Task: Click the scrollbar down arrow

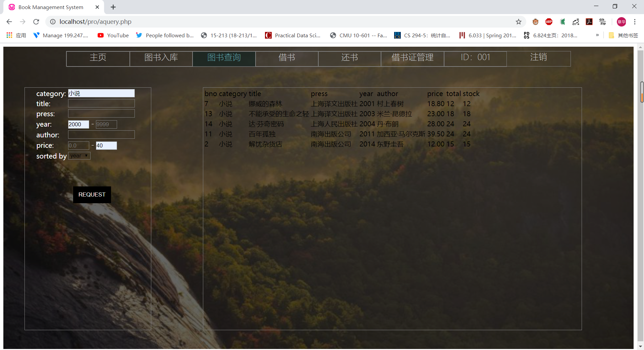Action: (x=641, y=346)
